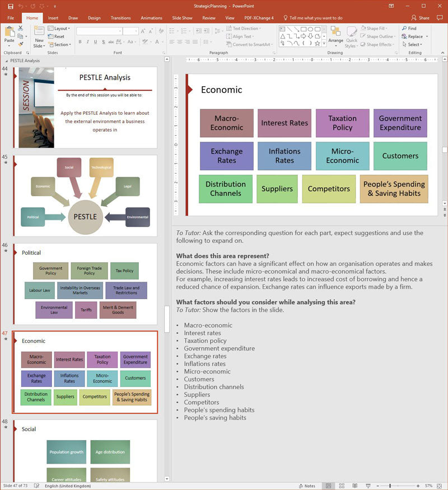Switch to the Transitions tab

point(120,18)
